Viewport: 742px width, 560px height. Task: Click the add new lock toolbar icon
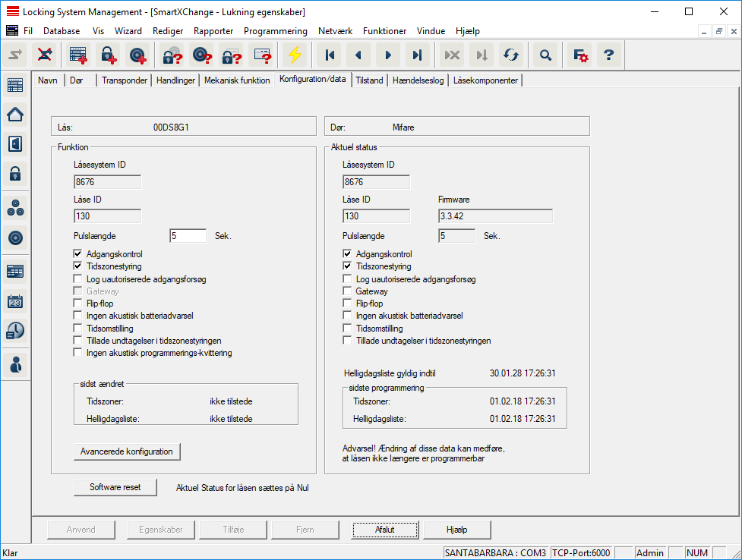109,55
